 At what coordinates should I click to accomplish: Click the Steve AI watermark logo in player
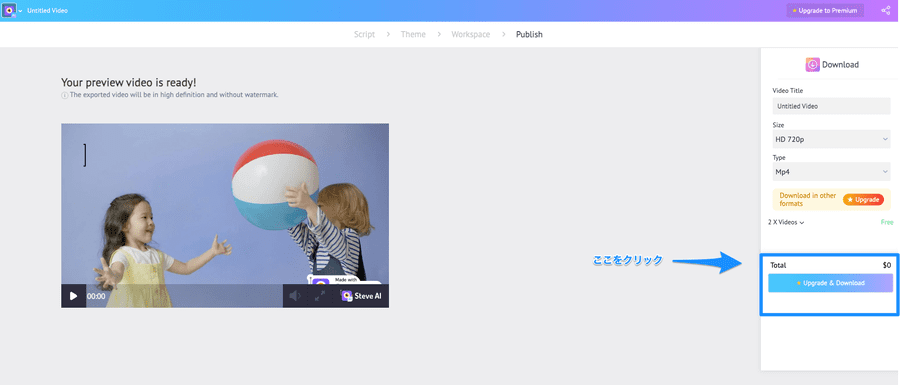(361, 296)
